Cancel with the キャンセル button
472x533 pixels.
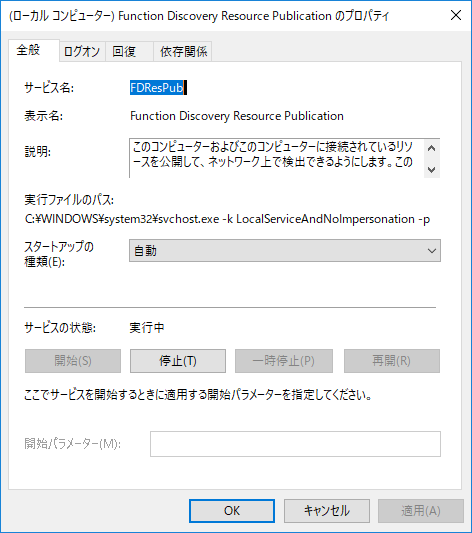click(327, 511)
